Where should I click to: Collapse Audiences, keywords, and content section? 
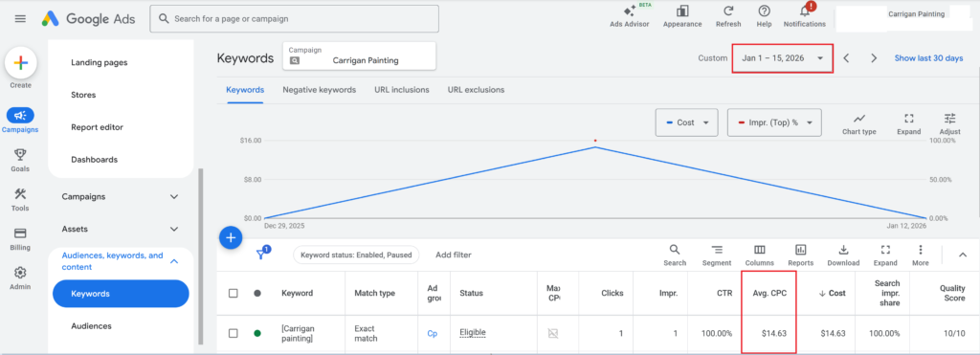(x=121, y=261)
